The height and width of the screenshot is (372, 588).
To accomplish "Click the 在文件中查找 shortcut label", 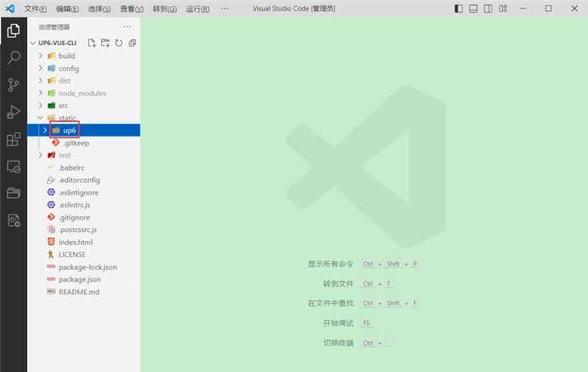I will [x=330, y=303].
